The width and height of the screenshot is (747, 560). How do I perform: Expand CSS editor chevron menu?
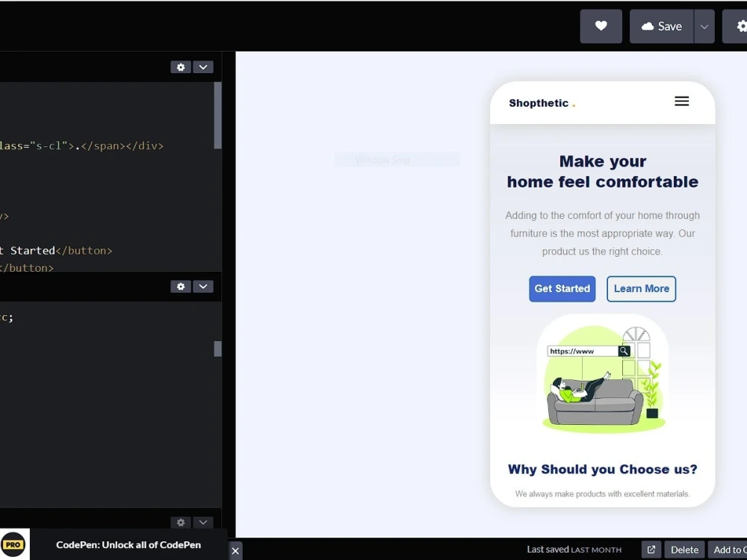coord(203,287)
